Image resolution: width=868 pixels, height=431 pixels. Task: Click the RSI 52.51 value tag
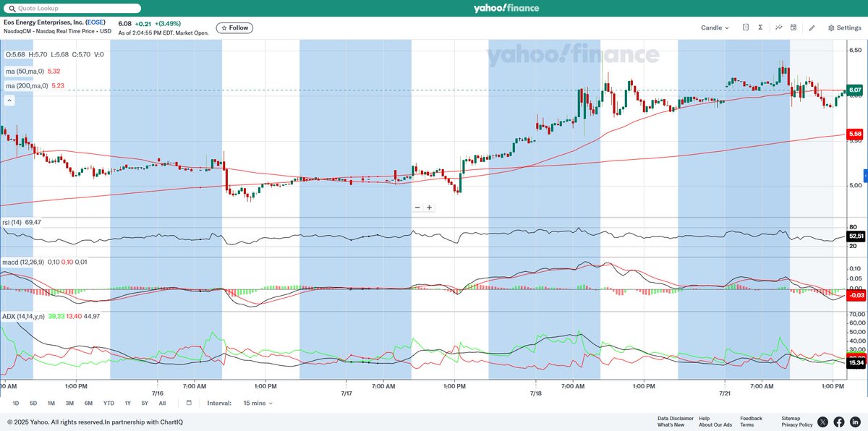click(856, 236)
